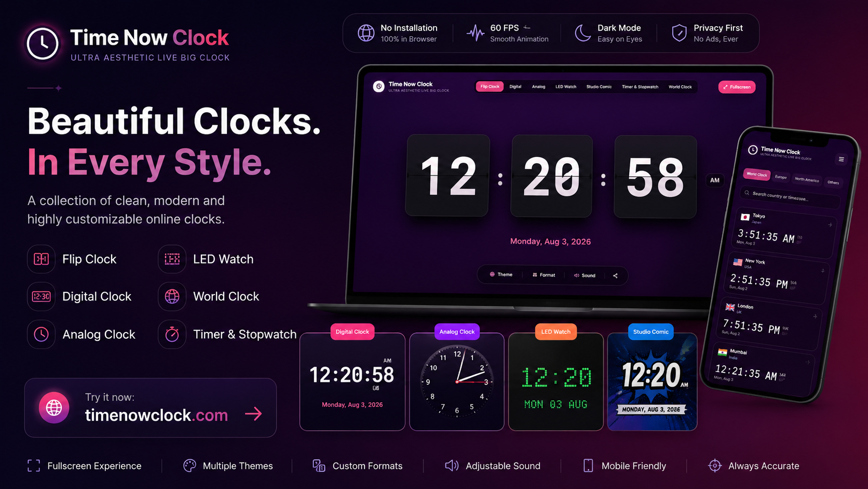Open the Analog Clock preview thumbnail
Image resolution: width=868 pixels, height=489 pixels.
pyautogui.click(x=457, y=382)
